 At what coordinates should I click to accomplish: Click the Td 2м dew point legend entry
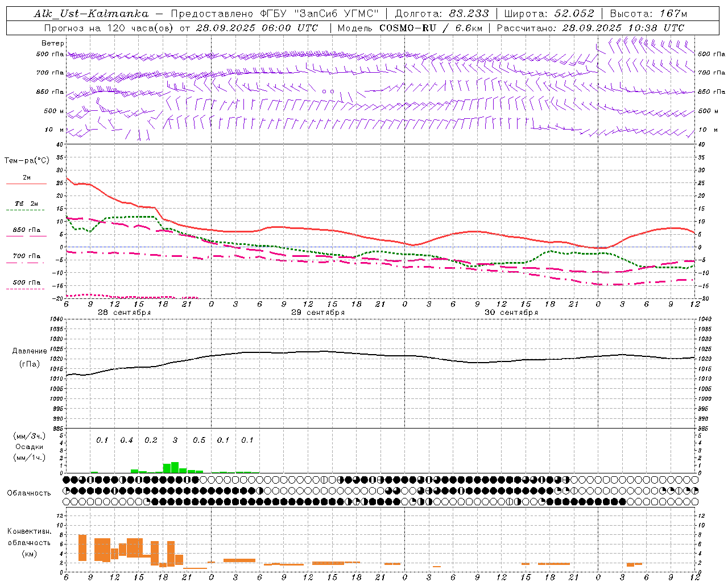point(26,205)
